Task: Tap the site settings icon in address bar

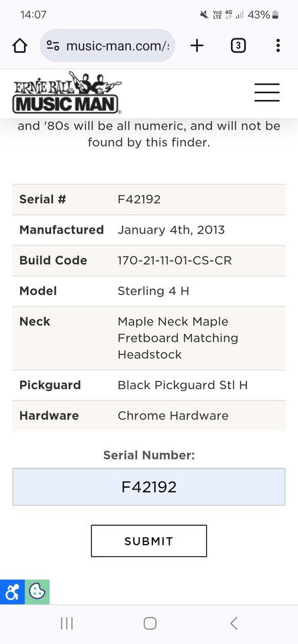Action: 52,46
